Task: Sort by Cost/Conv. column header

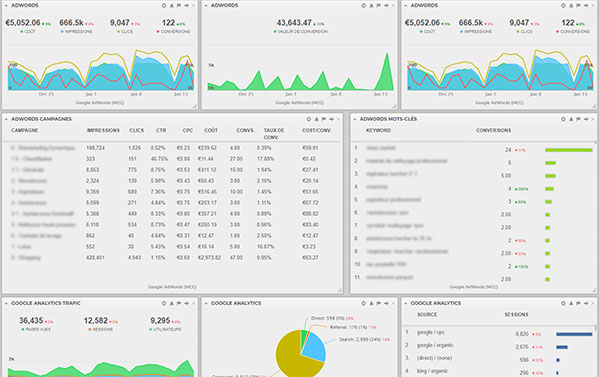Action: [x=316, y=131]
